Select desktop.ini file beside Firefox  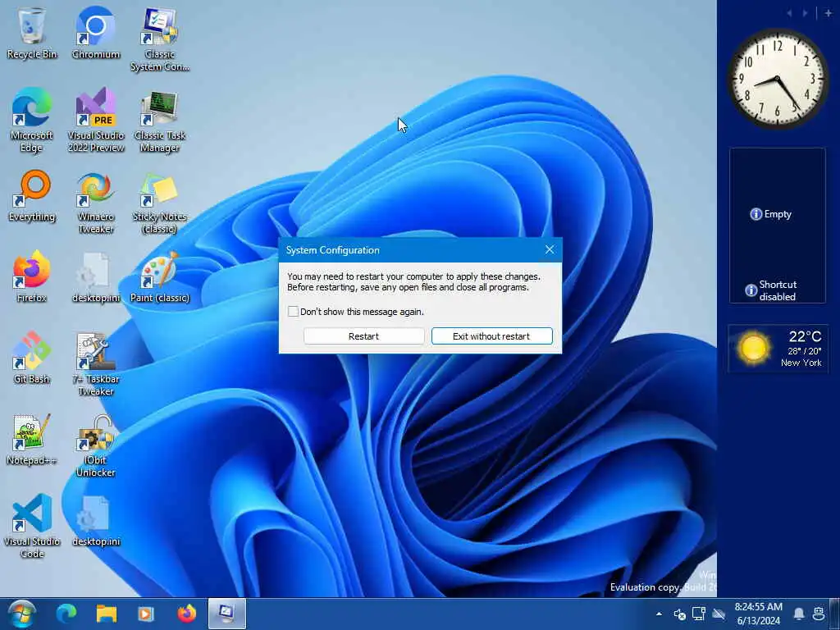click(x=96, y=277)
